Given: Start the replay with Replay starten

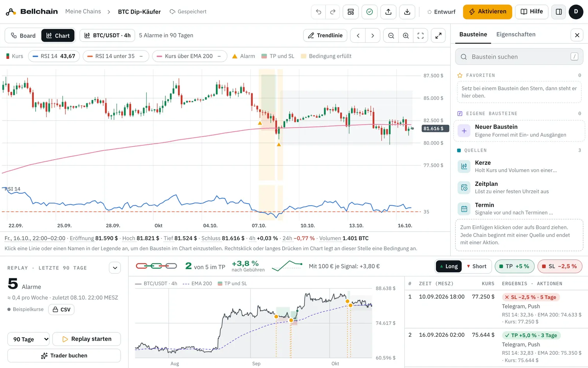Looking at the screenshot, I should pos(86,339).
